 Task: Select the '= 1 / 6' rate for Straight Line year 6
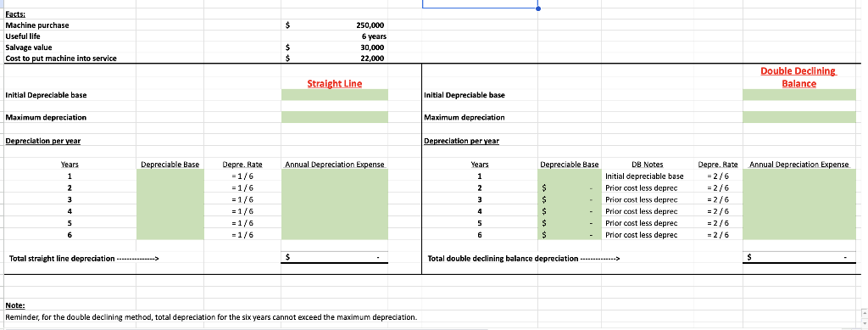[x=242, y=235]
